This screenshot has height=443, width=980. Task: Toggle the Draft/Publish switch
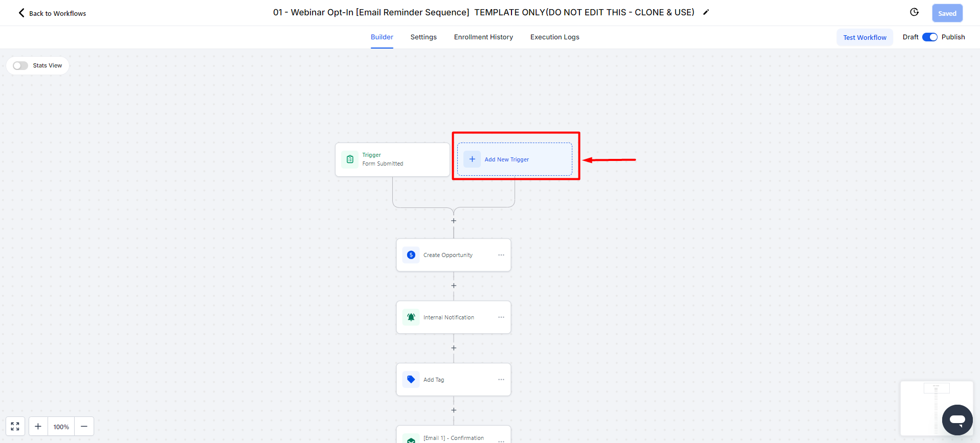click(x=929, y=37)
